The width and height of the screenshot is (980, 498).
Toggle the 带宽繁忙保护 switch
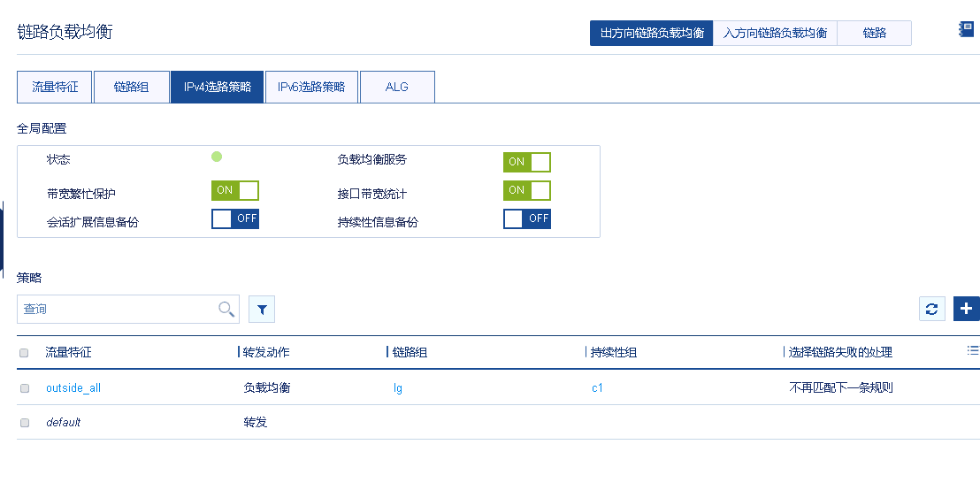pos(234,190)
